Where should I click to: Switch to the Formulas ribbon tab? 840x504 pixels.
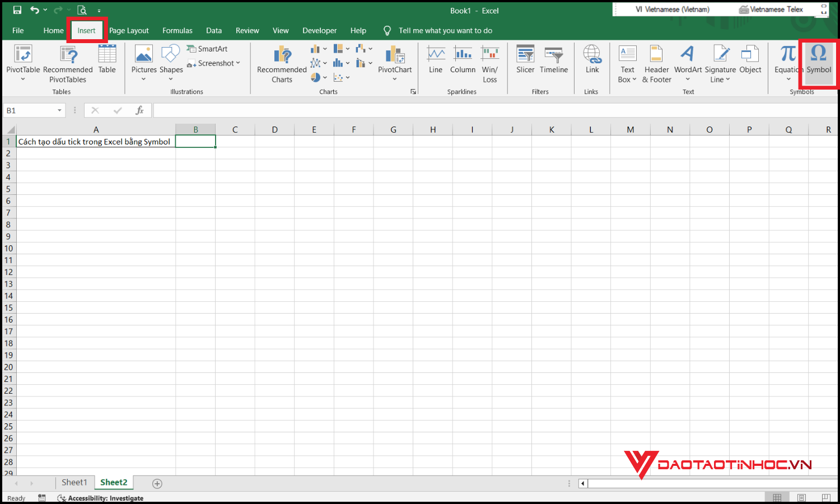[177, 30]
